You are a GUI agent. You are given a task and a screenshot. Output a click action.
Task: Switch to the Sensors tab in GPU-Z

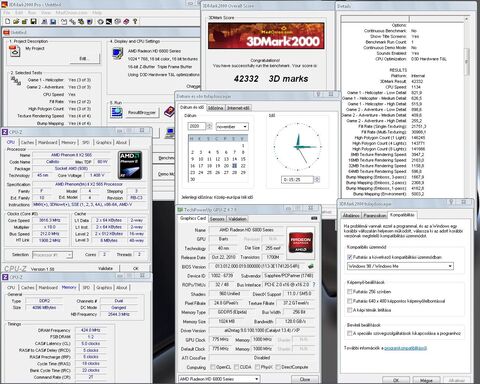pyautogui.click(x=217, y=219)
